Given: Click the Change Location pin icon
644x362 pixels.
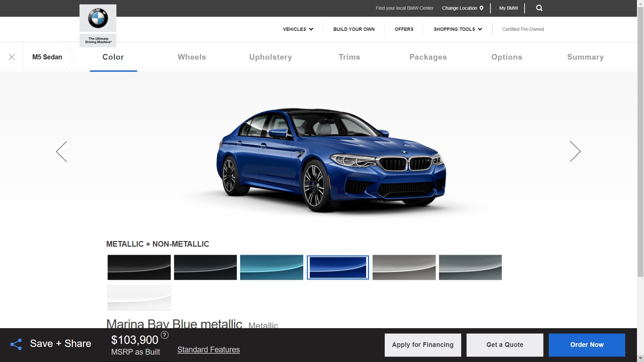Looking at the screenshot, I should 481,8.
